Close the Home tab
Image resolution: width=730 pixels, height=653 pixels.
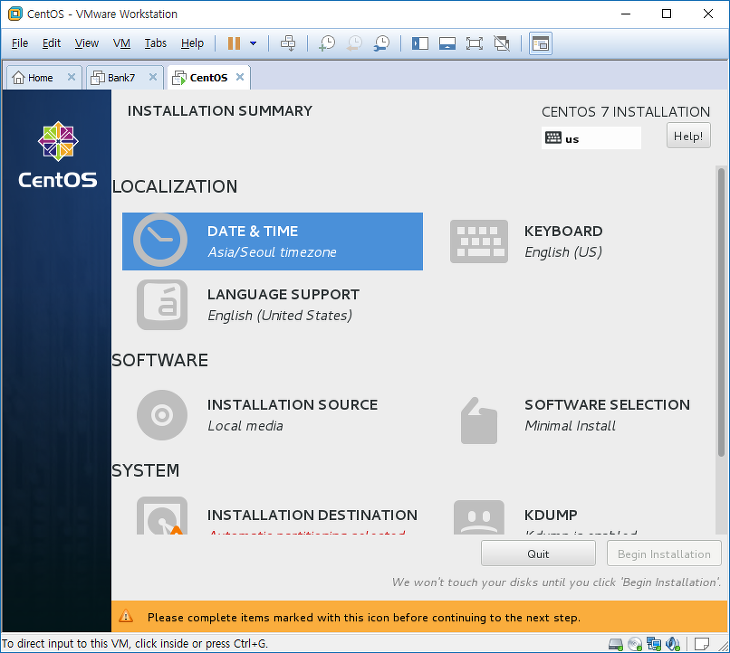tap(71, 77)
